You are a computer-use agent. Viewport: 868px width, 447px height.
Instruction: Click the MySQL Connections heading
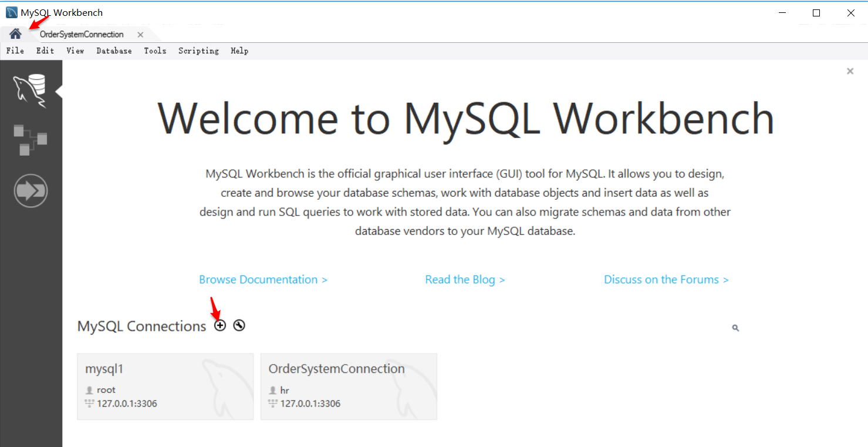pyautogui.click(x=141, y=326)
